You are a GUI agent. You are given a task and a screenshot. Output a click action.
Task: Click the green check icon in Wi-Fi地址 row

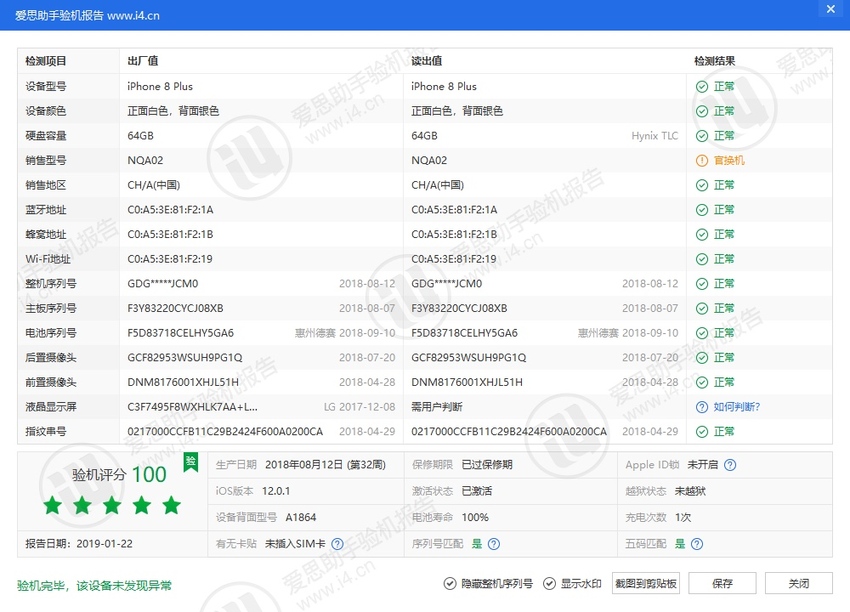click(x=702, y=259)
